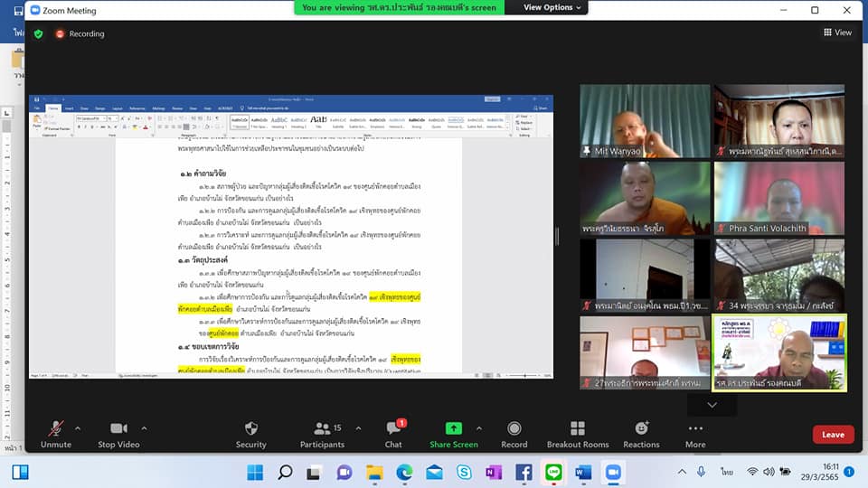868x488 pixels.
Task: Click the Unmute microphone icon
Action: click(56, 428)
